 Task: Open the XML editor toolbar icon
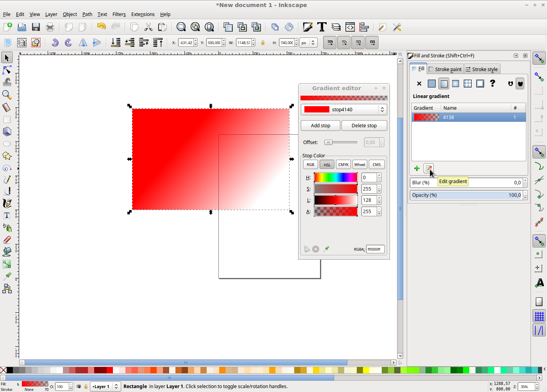[x=350, y=27]
